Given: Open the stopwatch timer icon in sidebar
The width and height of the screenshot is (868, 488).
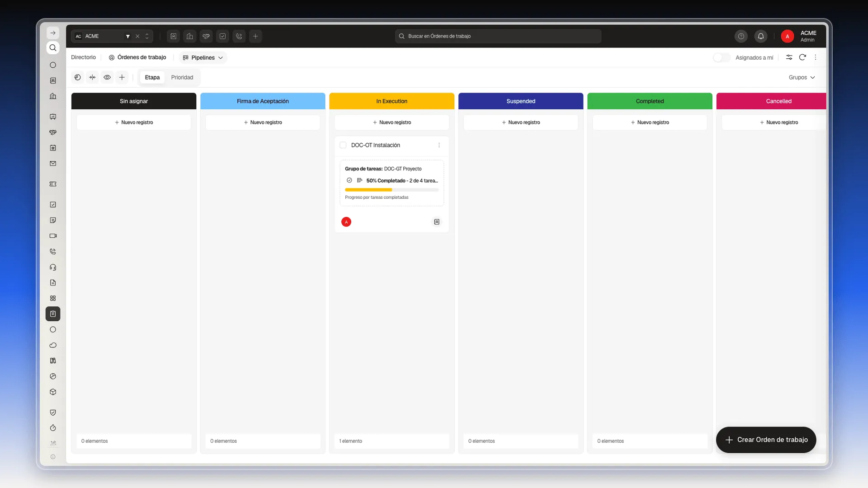Looking at the screenshot, I should click(x=53, y=428).
